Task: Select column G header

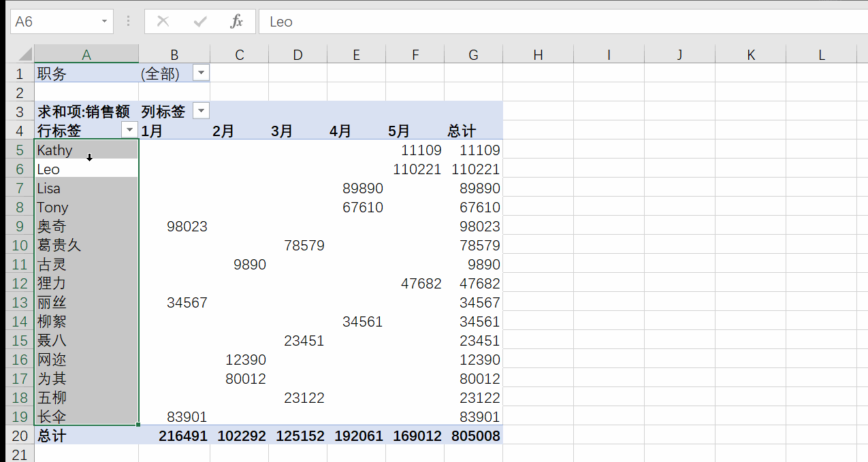Action: tap(474, 54)
